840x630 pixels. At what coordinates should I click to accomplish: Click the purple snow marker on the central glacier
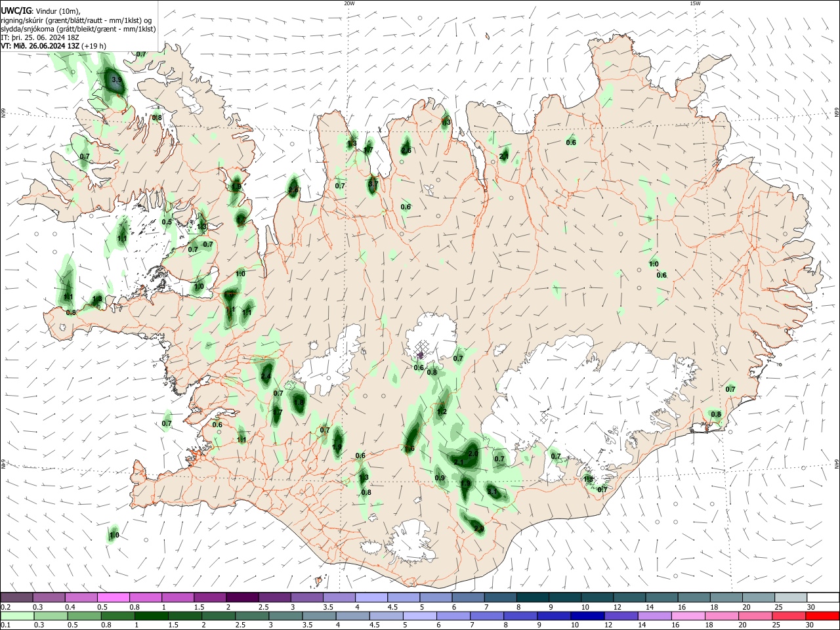[420, 355]
